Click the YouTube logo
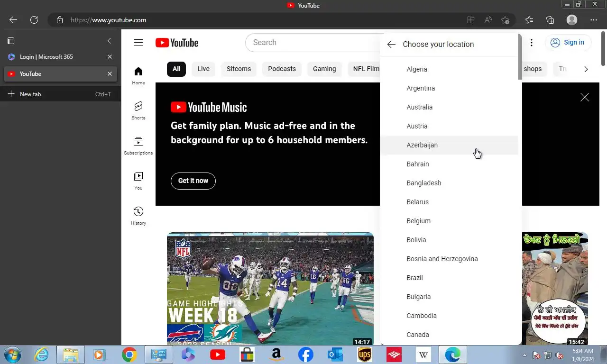The image size is (607, 364). click(177, 43)
